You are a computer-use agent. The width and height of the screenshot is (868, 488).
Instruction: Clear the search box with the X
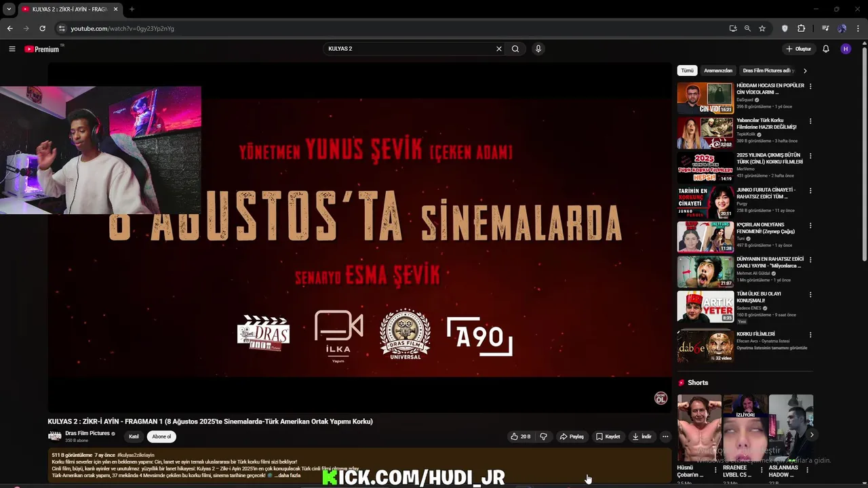[499, 49]
